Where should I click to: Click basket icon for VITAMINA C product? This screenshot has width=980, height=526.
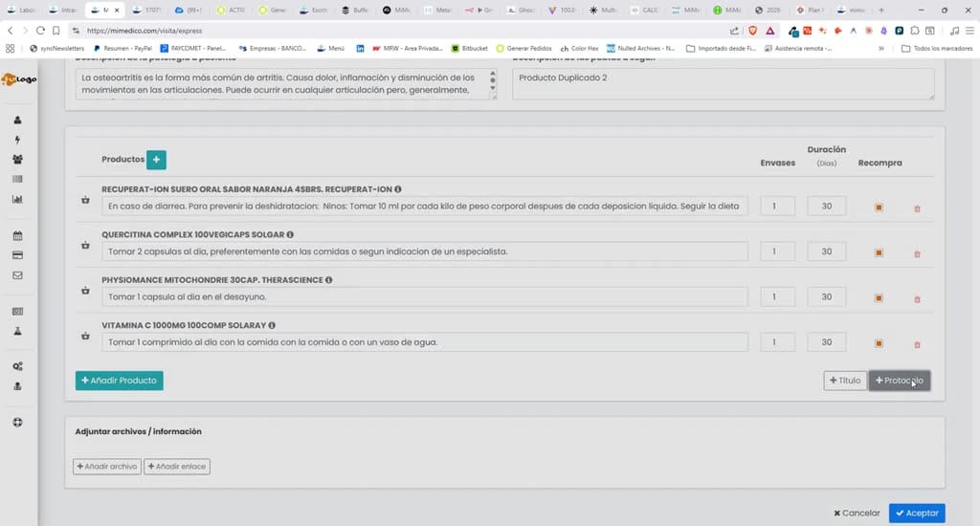tap(85, 336)
